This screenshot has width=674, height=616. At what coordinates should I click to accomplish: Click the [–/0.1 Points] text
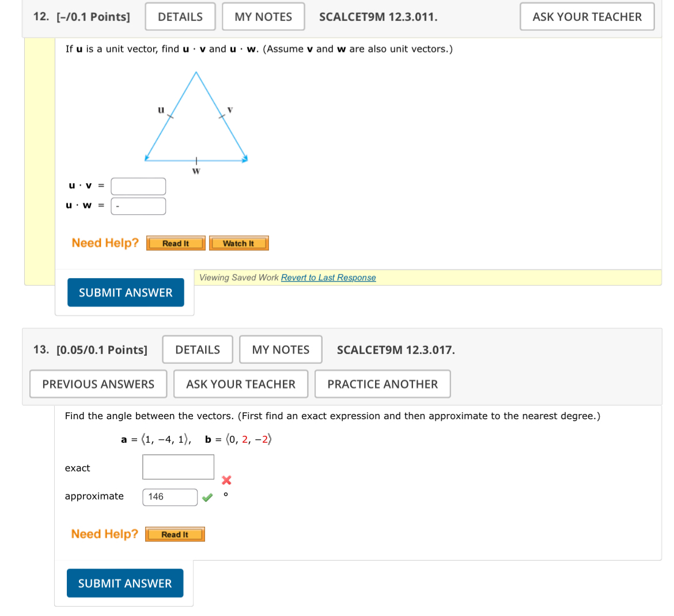pos(93,17)
